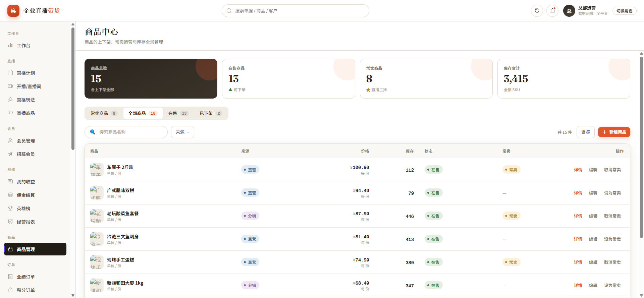
Task: Click stock value 446
Action: tap(410, 216)
